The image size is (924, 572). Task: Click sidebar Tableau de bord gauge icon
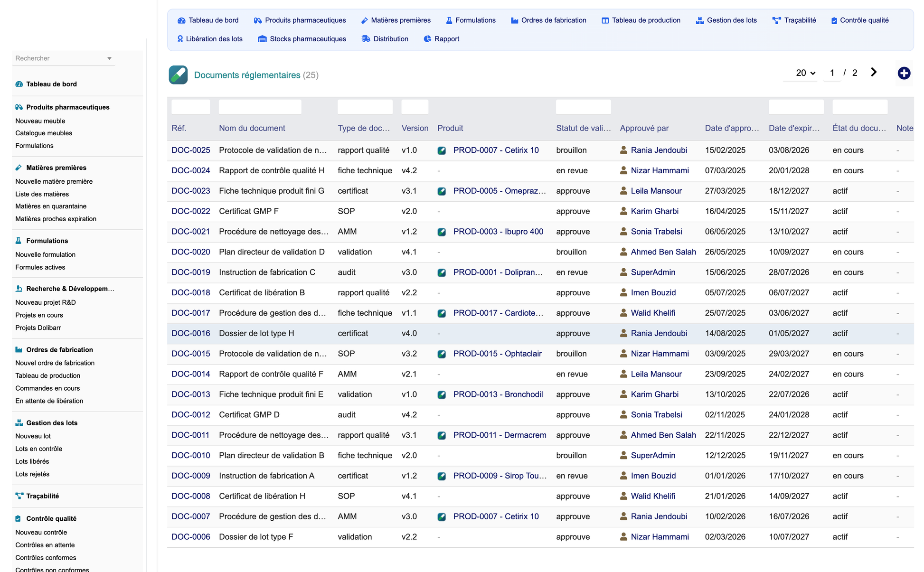click(x=19, y=84)
